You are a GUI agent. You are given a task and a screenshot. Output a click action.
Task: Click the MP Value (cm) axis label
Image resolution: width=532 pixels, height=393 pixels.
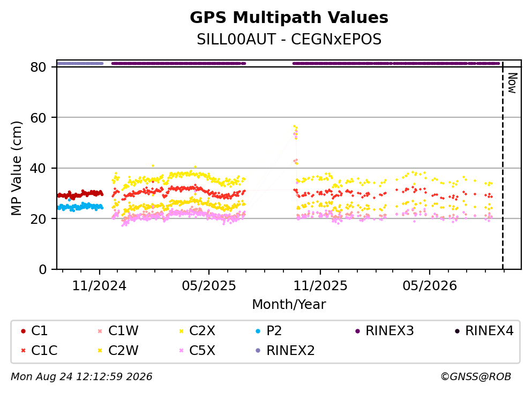[x=16, y=168]
